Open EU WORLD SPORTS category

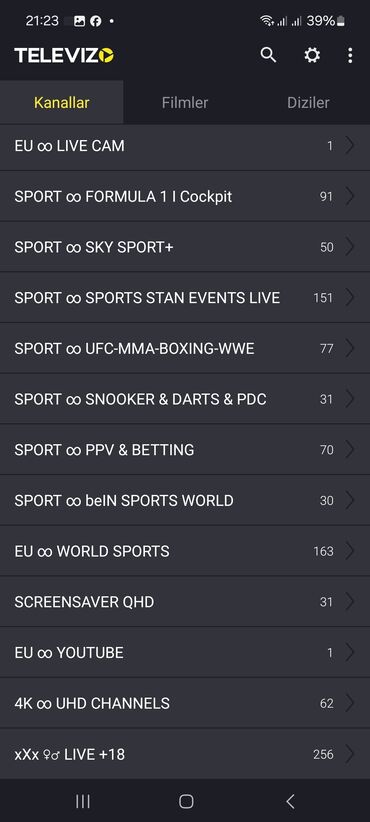click(x=185, y=551)
